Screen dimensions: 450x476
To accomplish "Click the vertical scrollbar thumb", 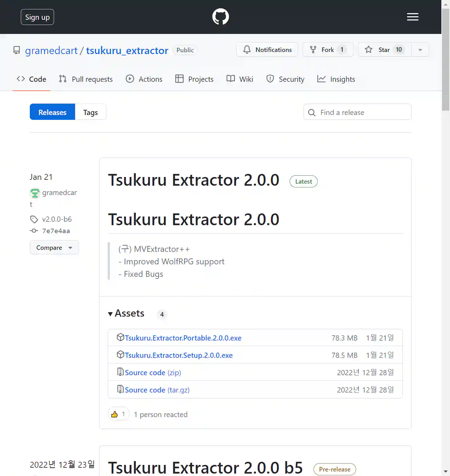I will tap(446, 60).
